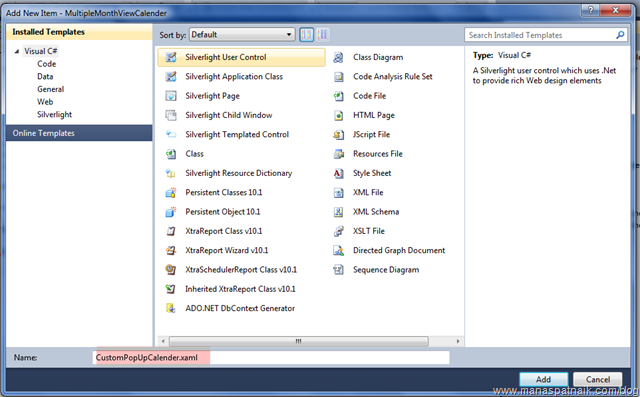Select the Sequence Diagram icon

[338, 270]
